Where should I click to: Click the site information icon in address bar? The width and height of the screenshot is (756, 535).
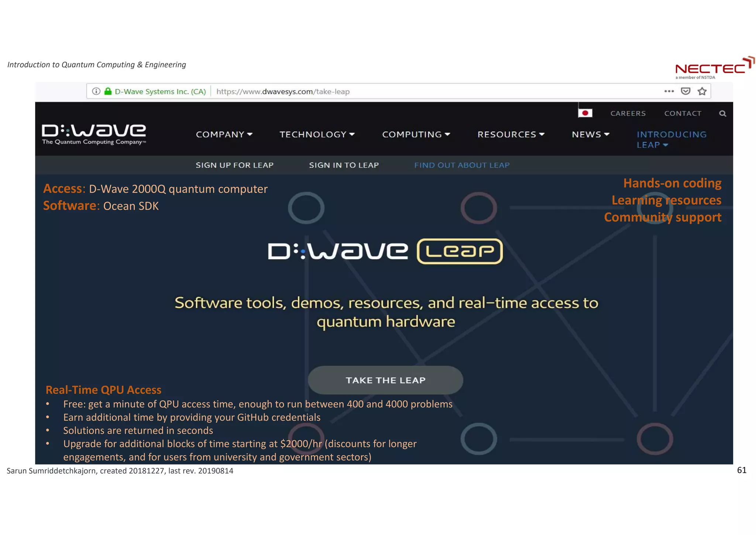(96, 91)
